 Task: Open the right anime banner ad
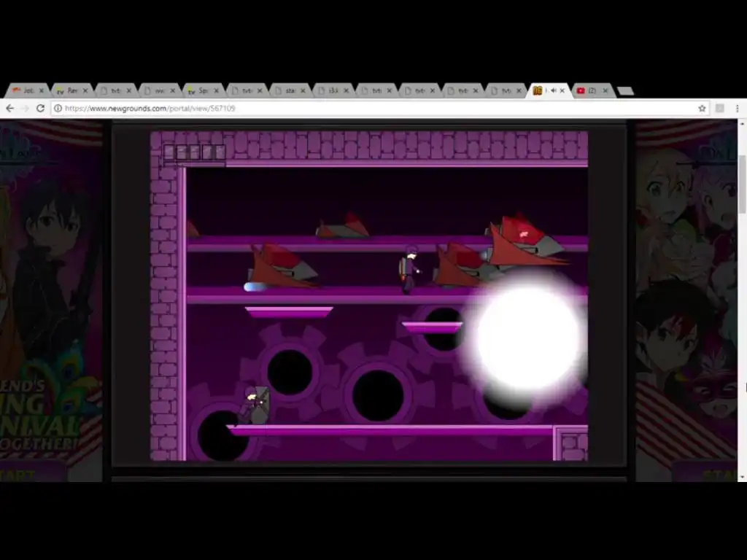click(x=686, y=301)
